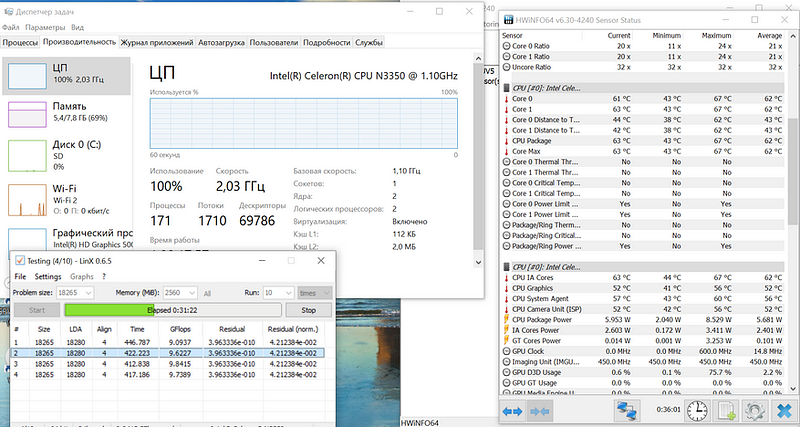This screenshot has height=427, width=800.
Task: Select the Wi-Fi graph in sidebar
Action: click(28, 201)
